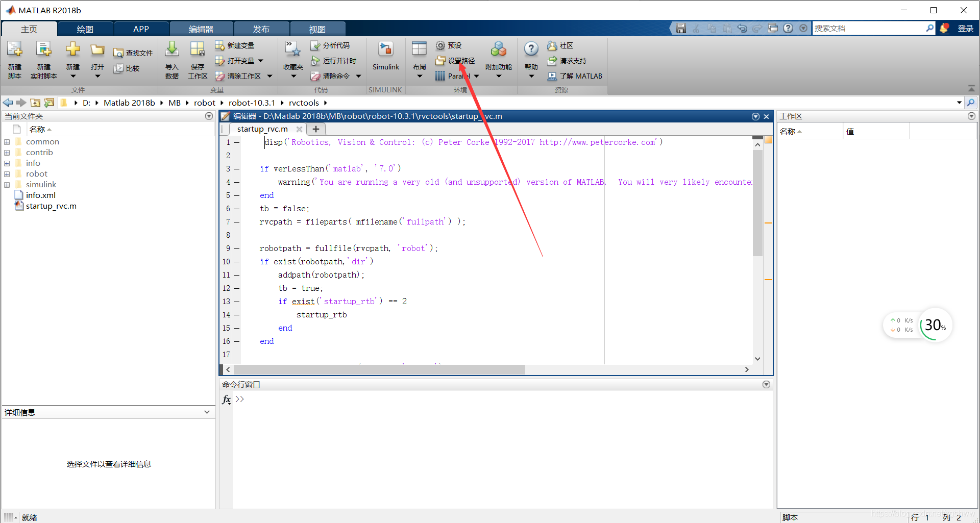Open the 清除工作区 dropdown arrow
This screenshot has width=980, height=523.
tap(270, 76)
